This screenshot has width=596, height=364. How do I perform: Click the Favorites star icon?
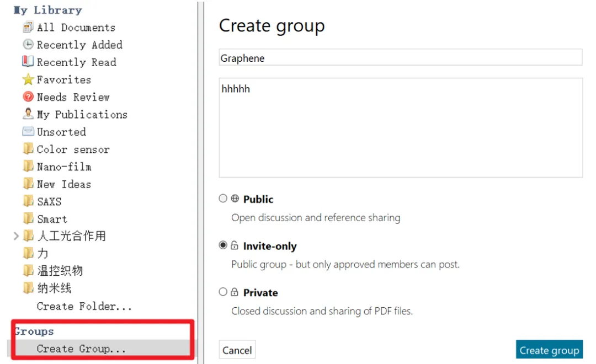click(x=28, y=79)
